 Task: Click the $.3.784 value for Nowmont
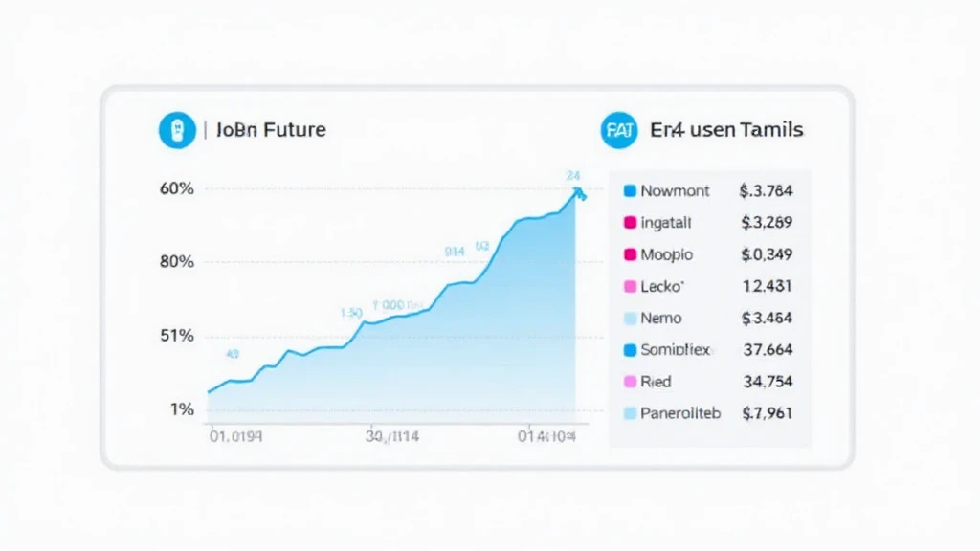[x=766, y=191]
